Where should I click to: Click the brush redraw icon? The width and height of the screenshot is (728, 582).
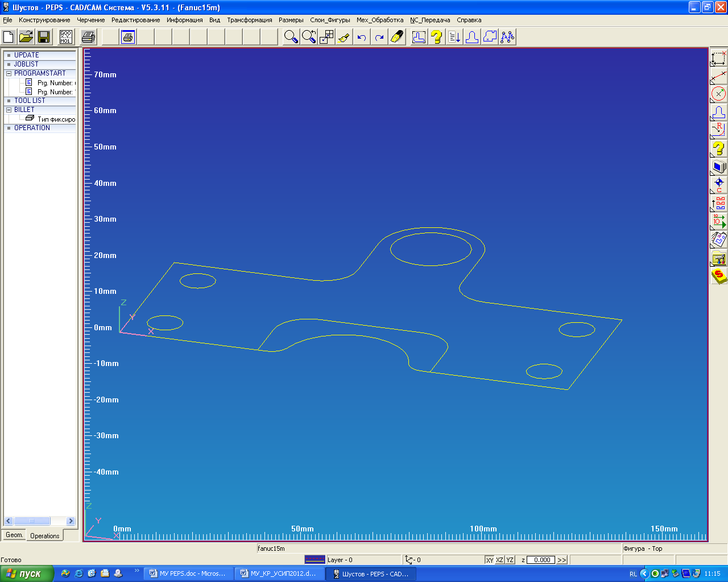344,37
